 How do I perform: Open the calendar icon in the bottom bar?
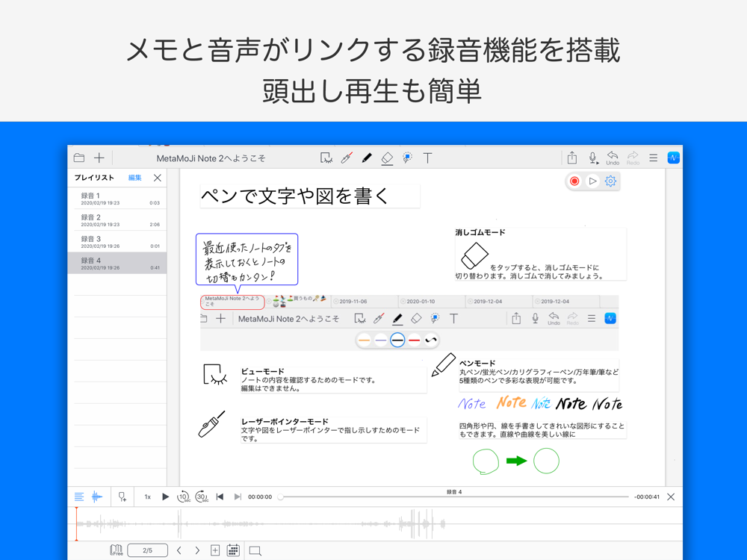click(233, 550)
